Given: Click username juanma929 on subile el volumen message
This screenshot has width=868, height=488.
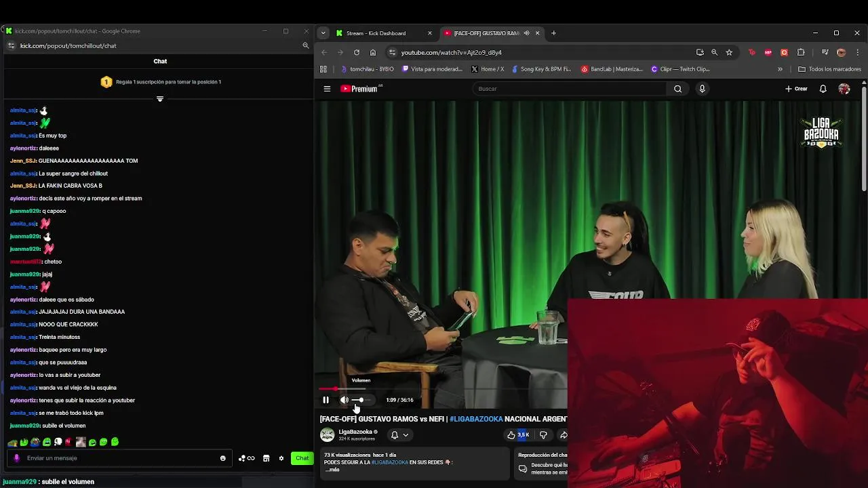Looking at the screenshot, I should click(24, 426).
